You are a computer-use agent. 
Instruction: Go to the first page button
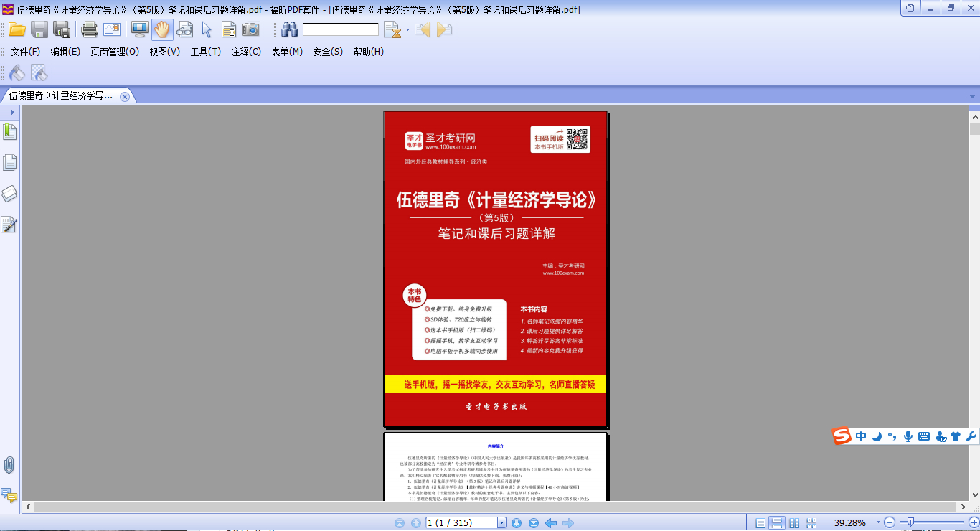pyautogui.click(x=400, y=523)
